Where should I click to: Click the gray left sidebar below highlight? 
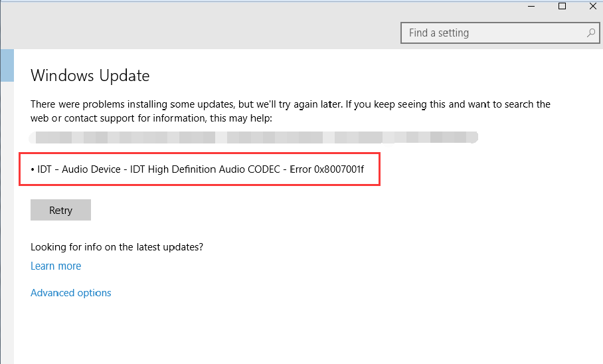pos(7,219)
